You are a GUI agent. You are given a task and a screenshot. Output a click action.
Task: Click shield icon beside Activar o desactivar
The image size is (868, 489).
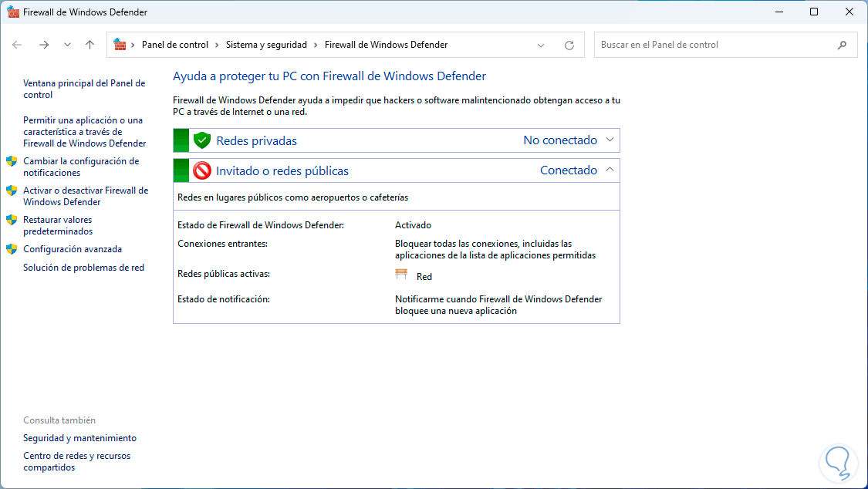click(12, 191)
